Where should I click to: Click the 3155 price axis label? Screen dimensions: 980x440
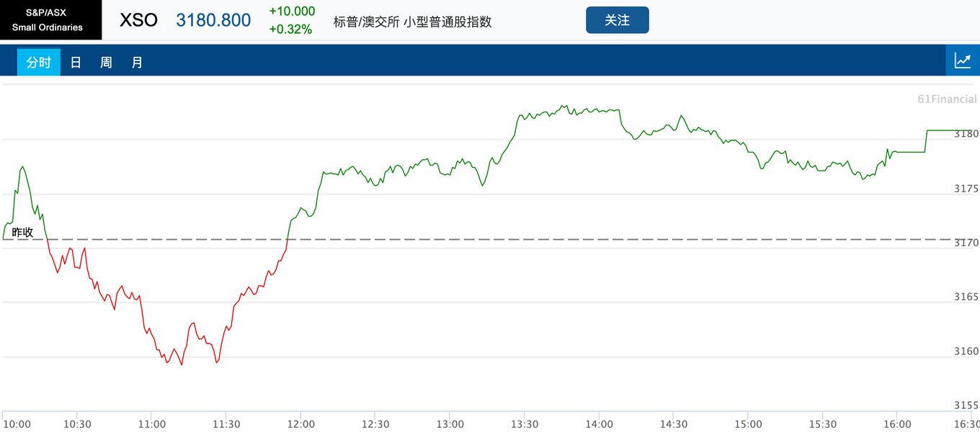click(x=966, y=405)
